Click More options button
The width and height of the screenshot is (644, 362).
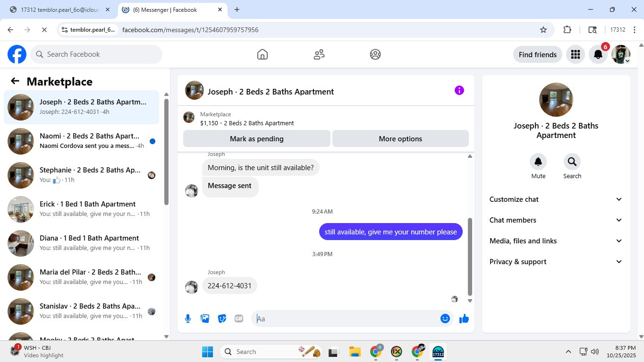pyautogui.click(x=400, y=139)
